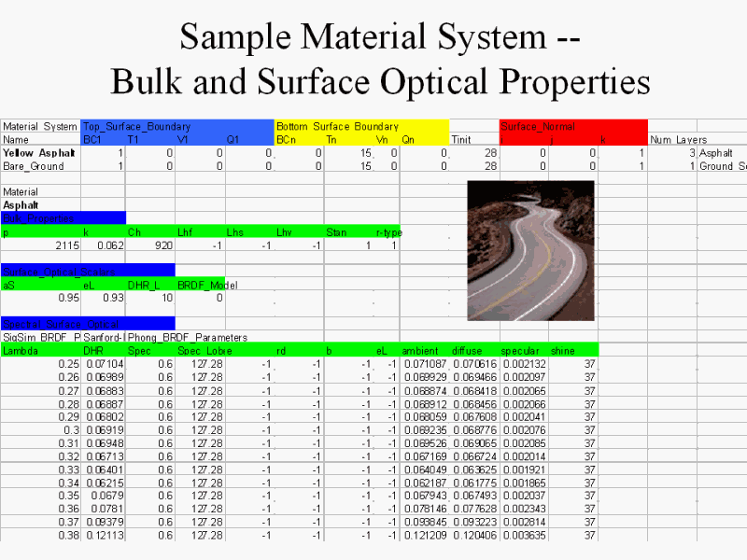
Task: Select the BRDF_Model header cell
Action: point(201,285)
